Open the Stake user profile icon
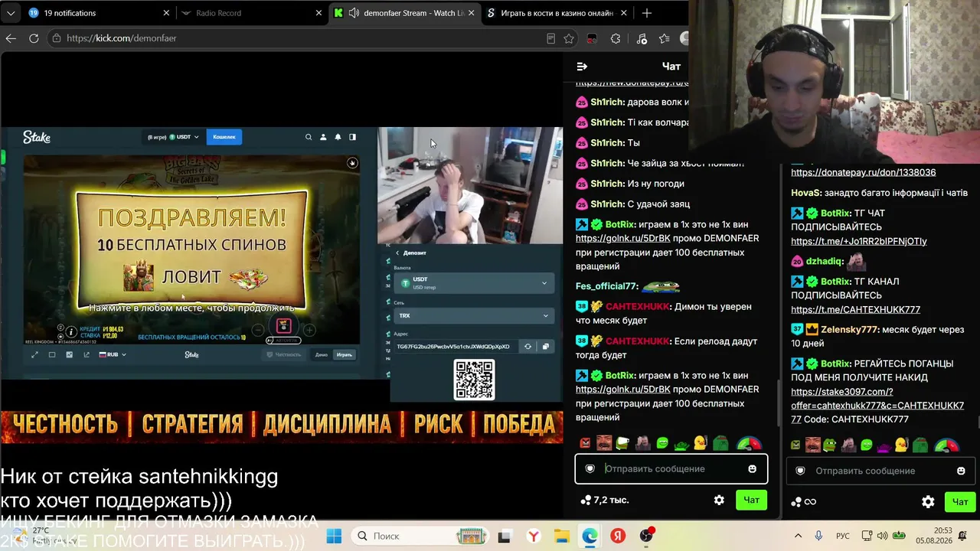Screen dimensions: 980x551 [x=323, y=137]
